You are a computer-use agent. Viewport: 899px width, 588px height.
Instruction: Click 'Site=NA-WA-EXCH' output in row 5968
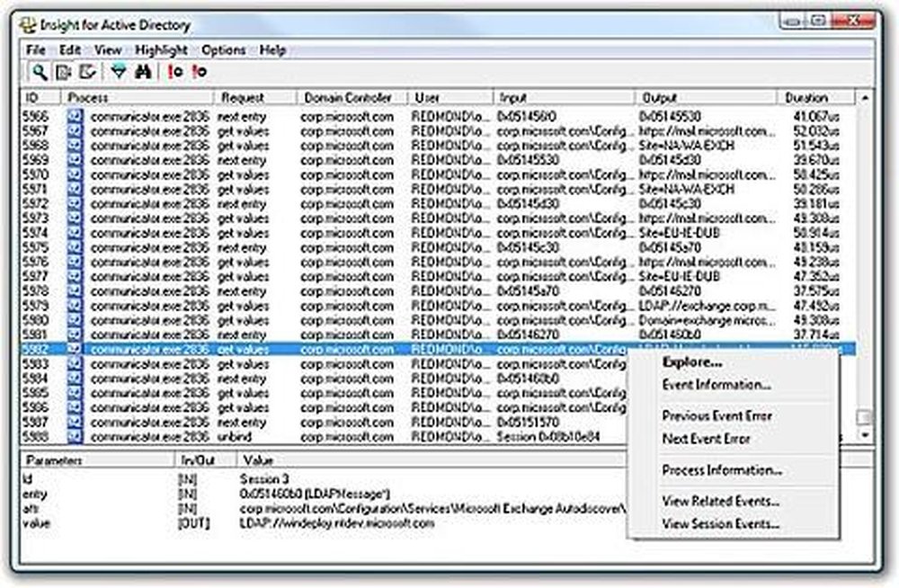[x=686, y=146]
